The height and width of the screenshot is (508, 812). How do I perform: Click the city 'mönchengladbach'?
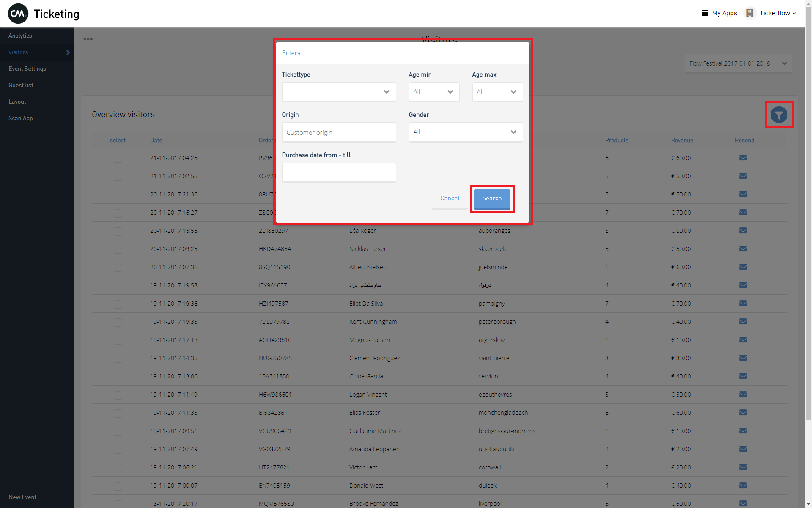point(503,413)
